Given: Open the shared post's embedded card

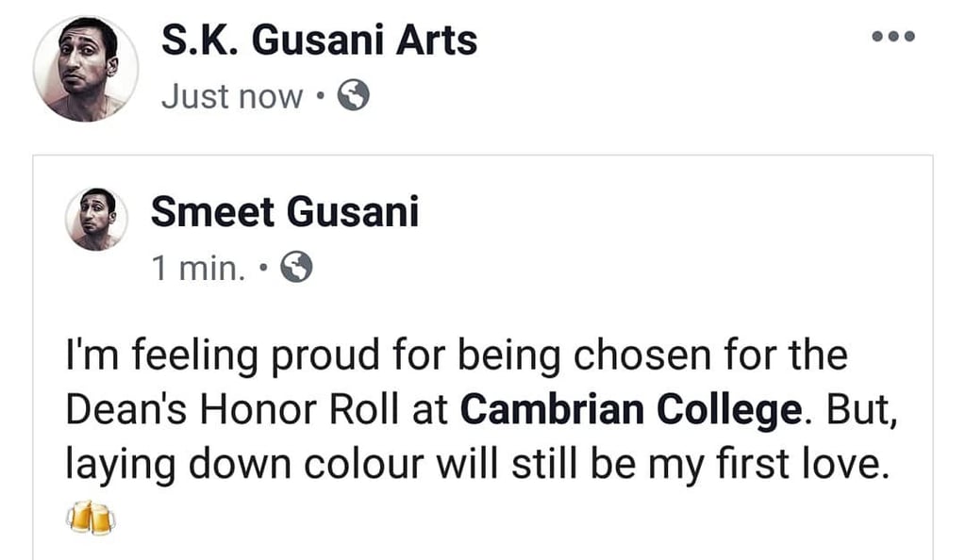Looking at the screenshot, I should click(x=483, y=358).
